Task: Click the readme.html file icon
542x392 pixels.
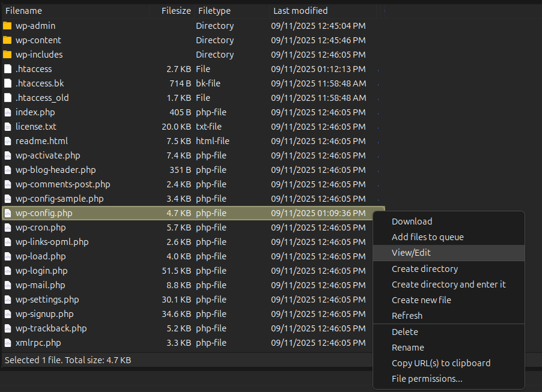Action: click(x=8, y=141)
